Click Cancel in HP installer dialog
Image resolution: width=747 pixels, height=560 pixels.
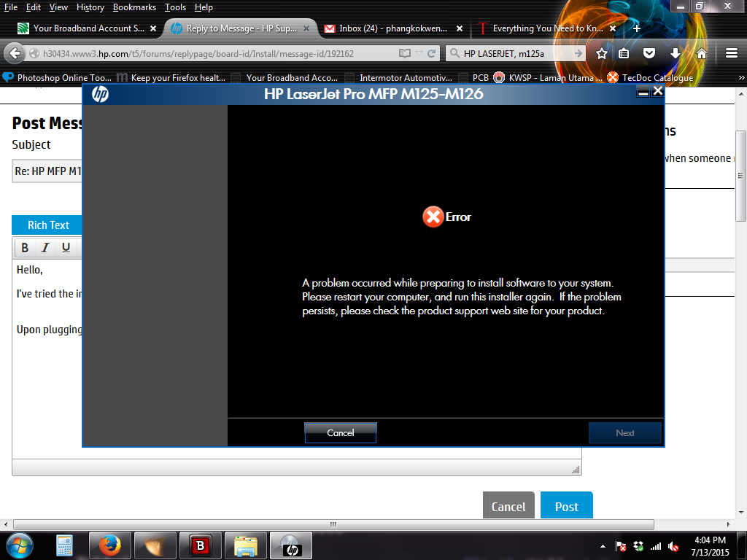(x=340, y=432)
